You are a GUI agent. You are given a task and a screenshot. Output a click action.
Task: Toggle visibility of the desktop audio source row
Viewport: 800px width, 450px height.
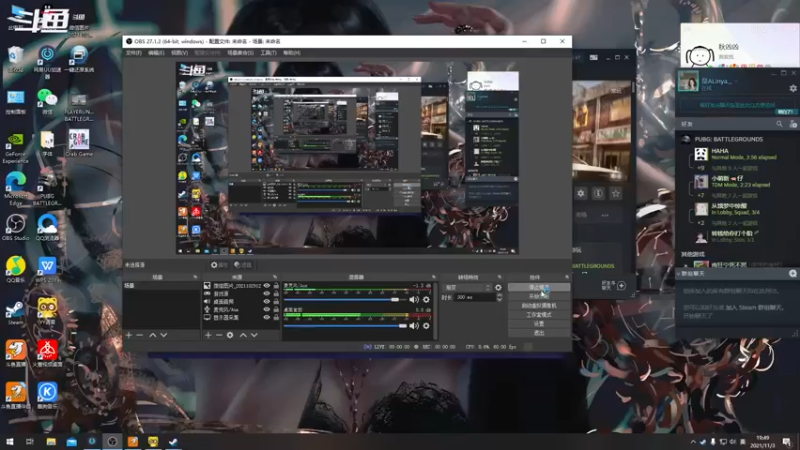pos(266,302)
